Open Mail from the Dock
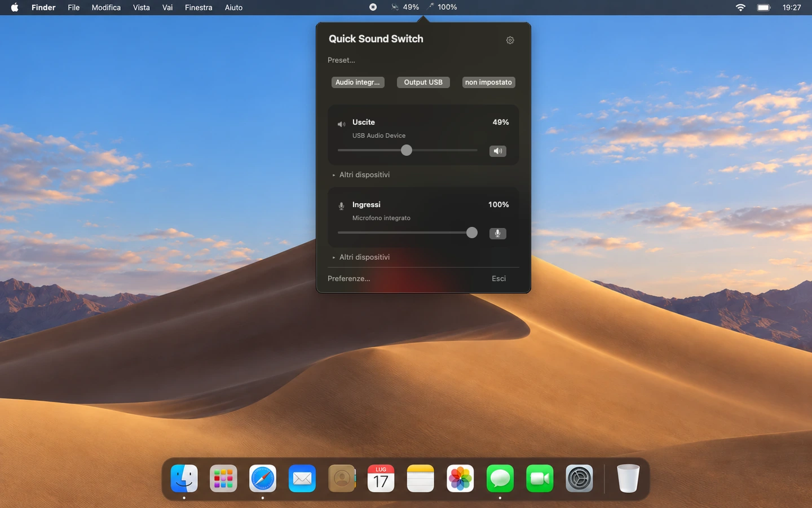The image size is (812, 508). click(302, 479)
